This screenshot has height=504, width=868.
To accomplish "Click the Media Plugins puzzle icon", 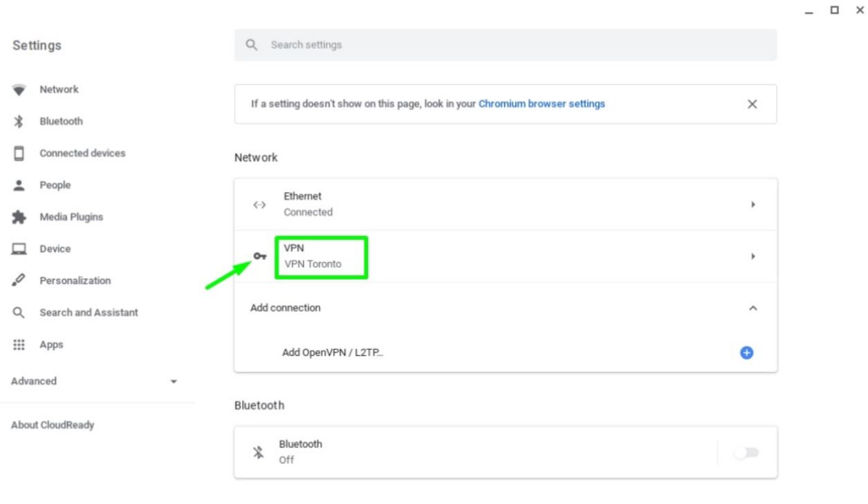I will (19, 217).
